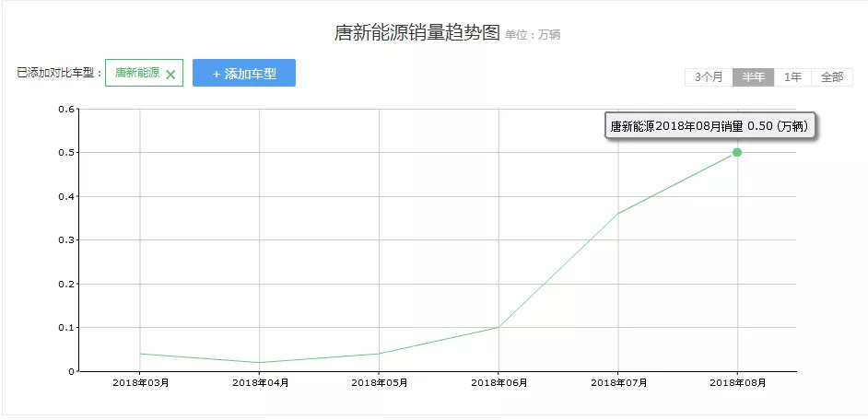This screenshot has width=868, height=420.
Task: Show the 1年 sales trend
Action: tap(792, 77)
